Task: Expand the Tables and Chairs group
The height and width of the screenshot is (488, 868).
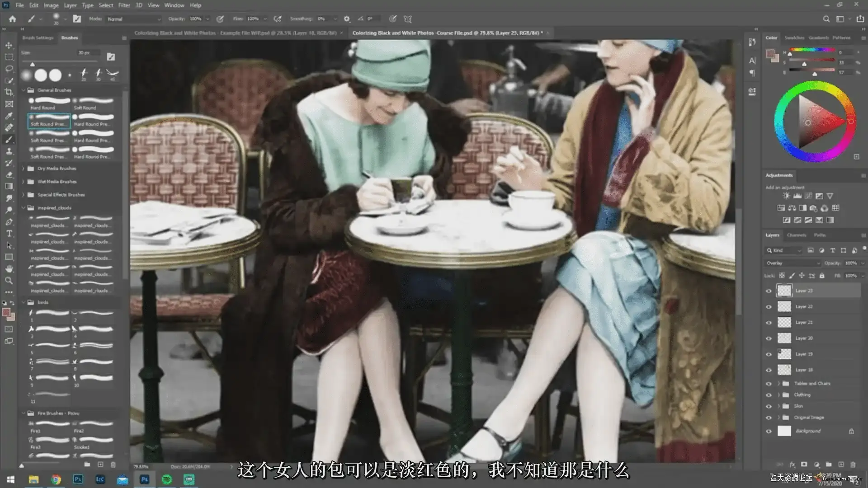Action: [x=778, y=384]
